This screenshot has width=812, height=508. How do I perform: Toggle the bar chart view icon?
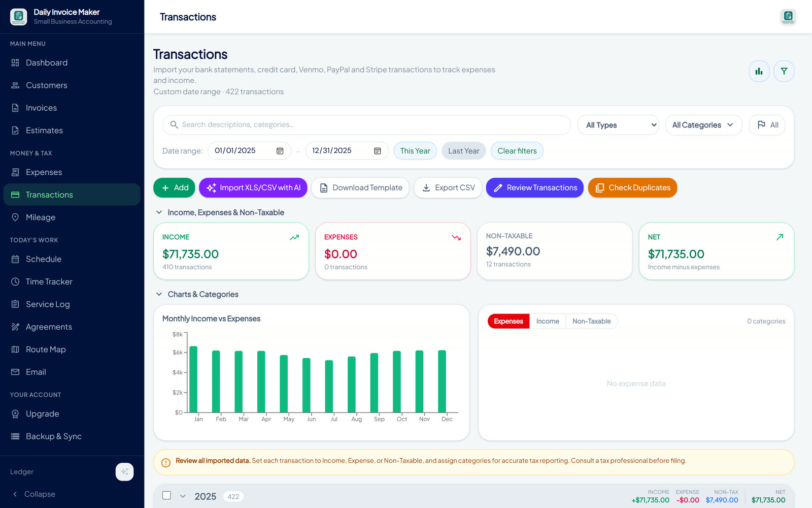click(759, 71)
